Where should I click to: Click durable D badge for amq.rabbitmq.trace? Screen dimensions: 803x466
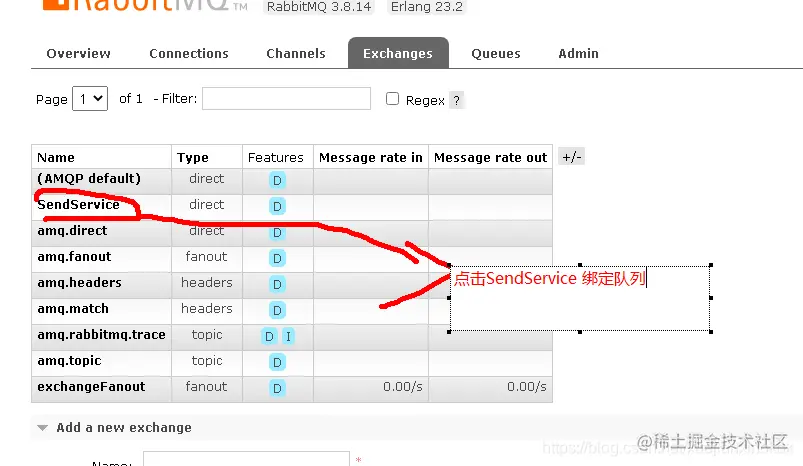click(x=269, y=336)
